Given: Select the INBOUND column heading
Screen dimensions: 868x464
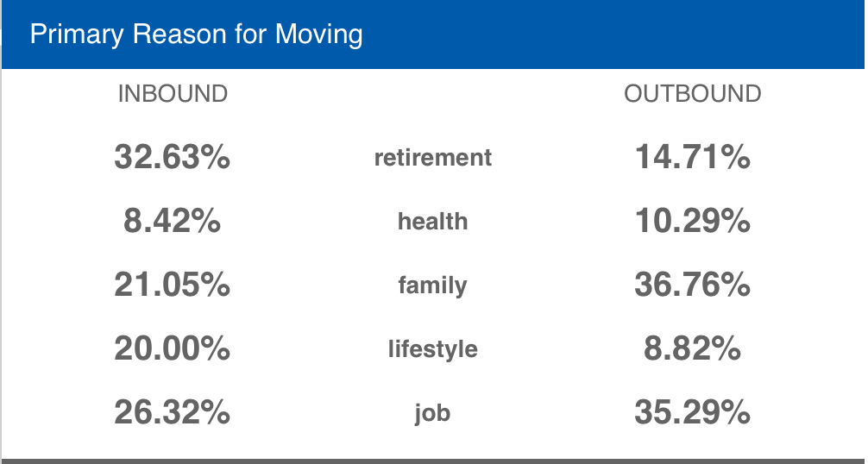Looking at the screenshot, I should point(173,93).
